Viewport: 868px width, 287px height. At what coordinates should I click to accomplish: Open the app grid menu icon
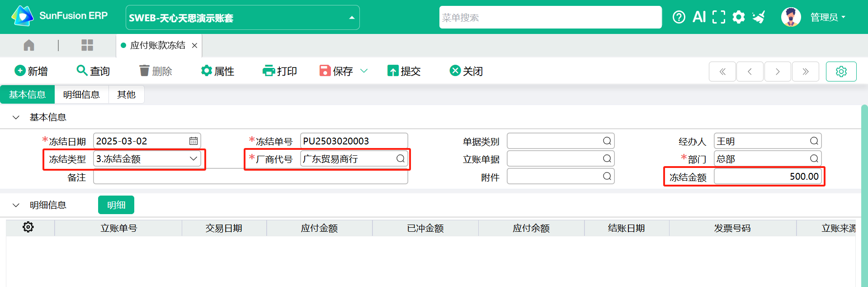pyautogui.click(x=87, y=45)
